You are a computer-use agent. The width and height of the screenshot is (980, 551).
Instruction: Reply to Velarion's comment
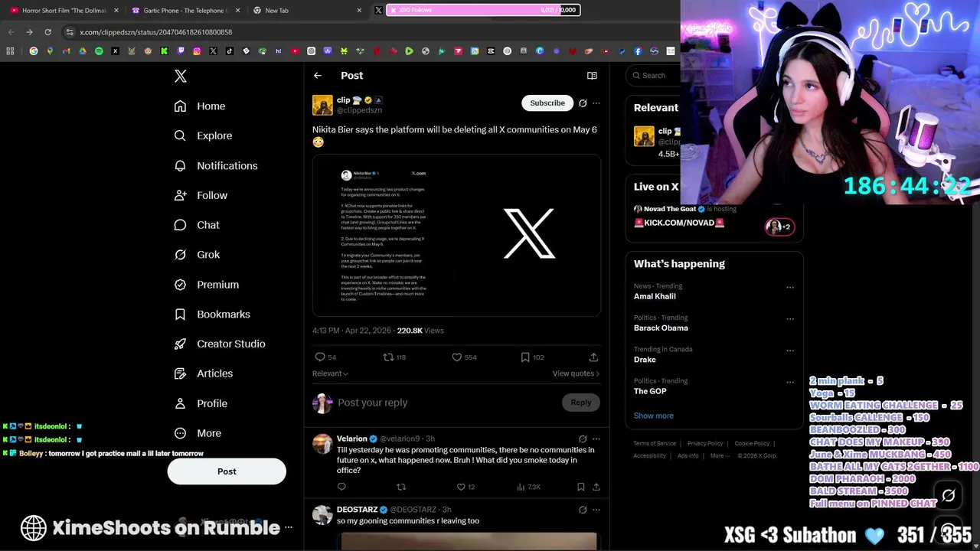click(x=341, y=487)
